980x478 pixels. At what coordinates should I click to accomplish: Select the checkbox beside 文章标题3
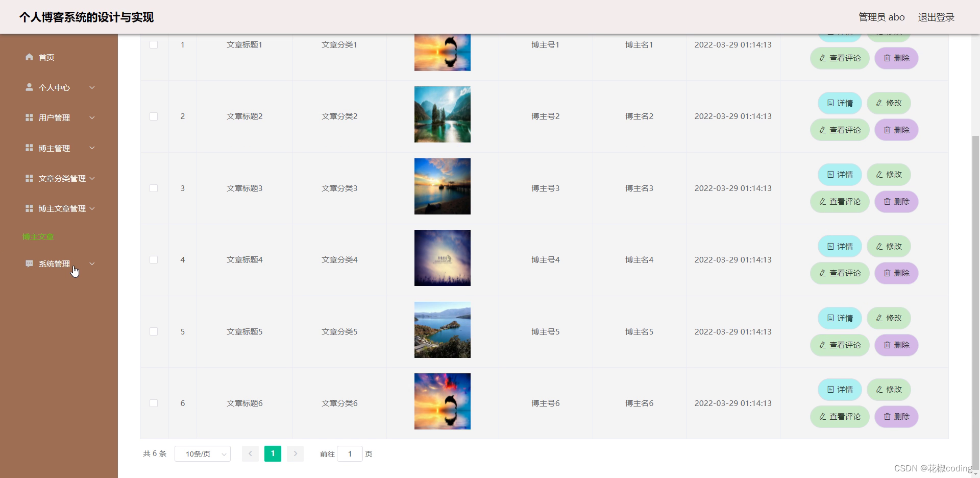pos(154,188)
